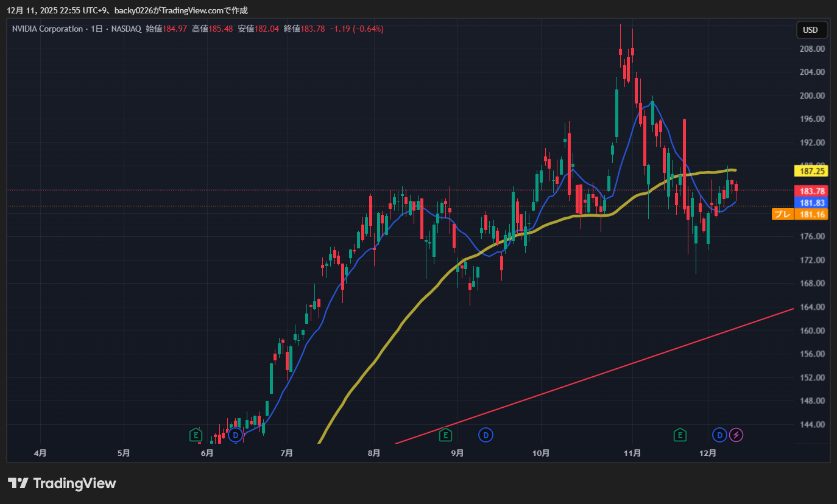Click the earnings E marker near June
The image size is (837, 504).
(196, 435)
